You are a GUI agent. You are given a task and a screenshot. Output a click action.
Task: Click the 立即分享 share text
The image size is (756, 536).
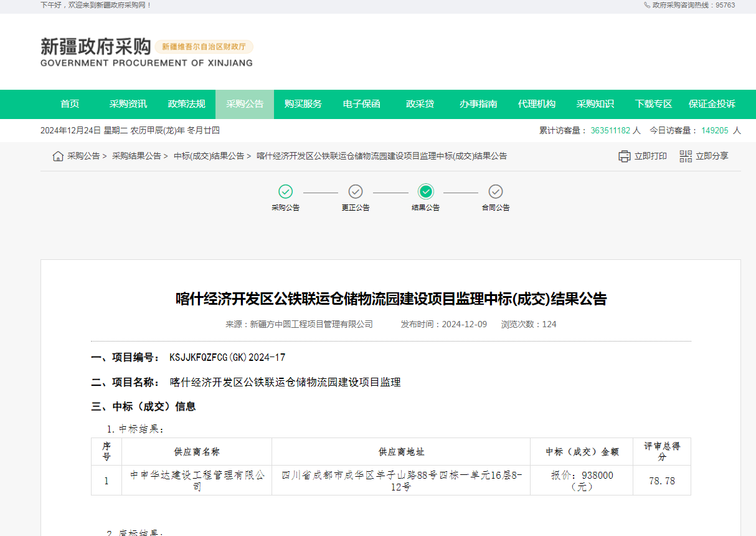[712, 156]
